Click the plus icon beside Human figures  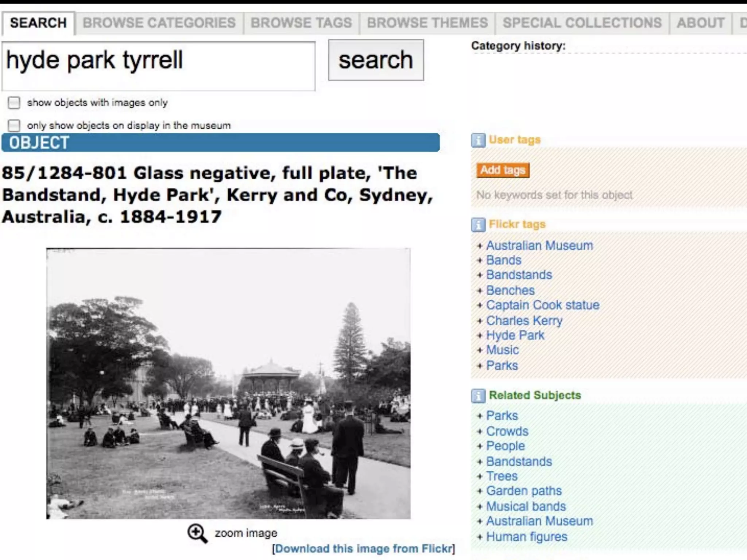[480, 537]
